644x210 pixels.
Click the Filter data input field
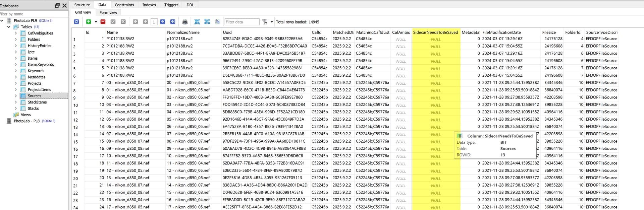point(241,22)
